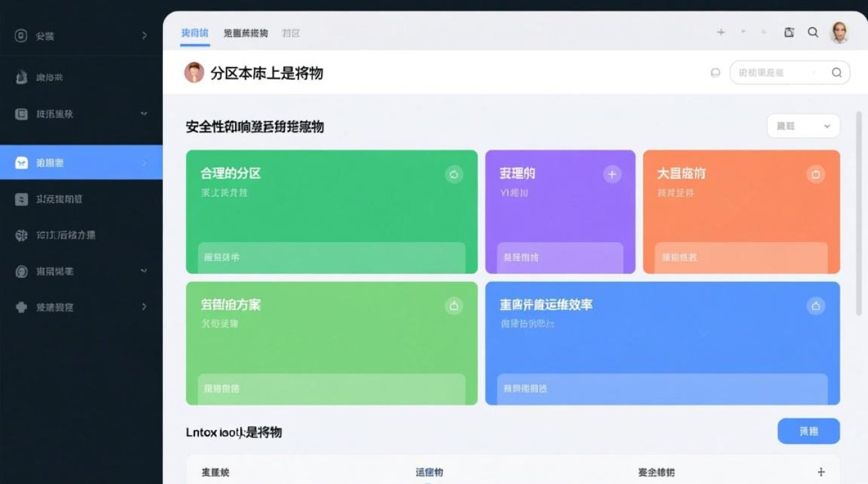Viewport: 868px width, 484px height.
Task: Click the copy-window icon in the top toolbar
Action: (x=789, y=32)
